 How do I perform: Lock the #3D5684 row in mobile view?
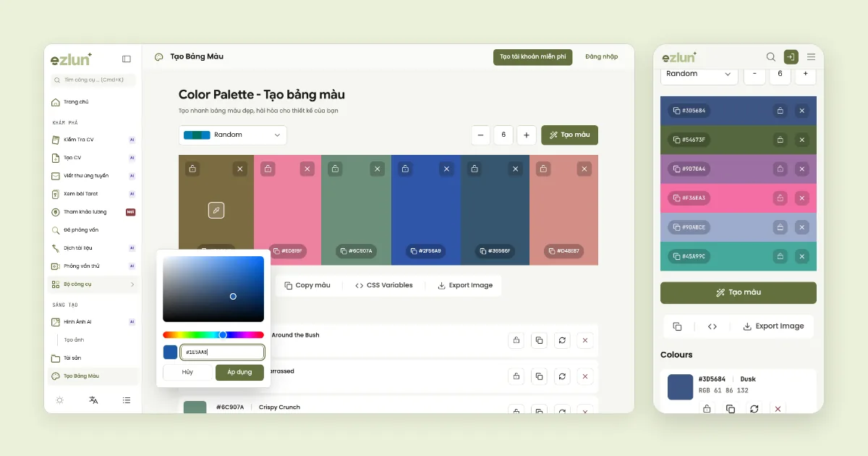point(780,111)
